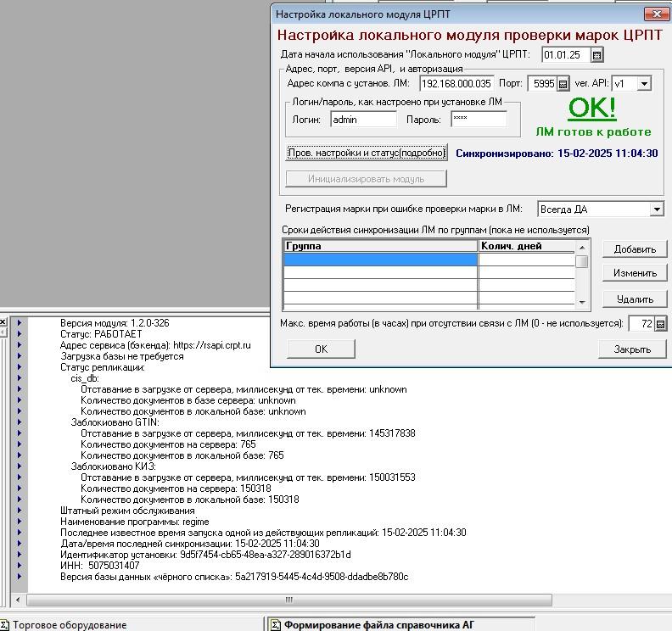This screenshot has height=631, width=672.
Task: Switch to 'Торговое оборудование' window tab
Action: [x=70, y=625]
